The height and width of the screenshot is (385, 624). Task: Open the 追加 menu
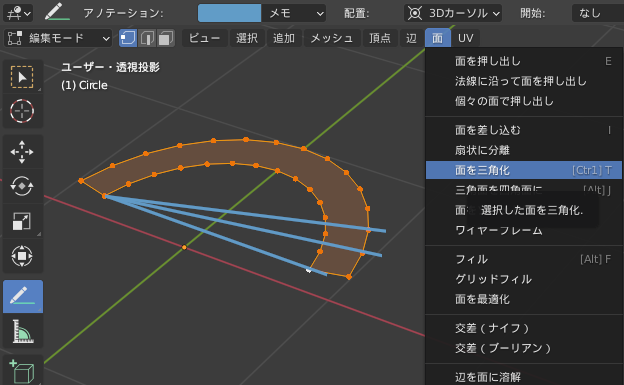[x=284, y=38]
